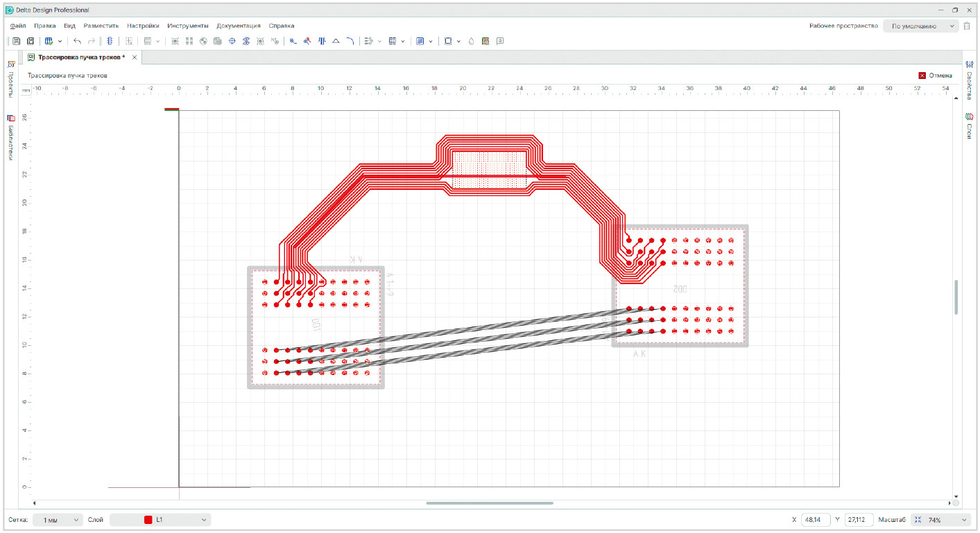Click the X coordinate input field

click(x=816, y=520)
